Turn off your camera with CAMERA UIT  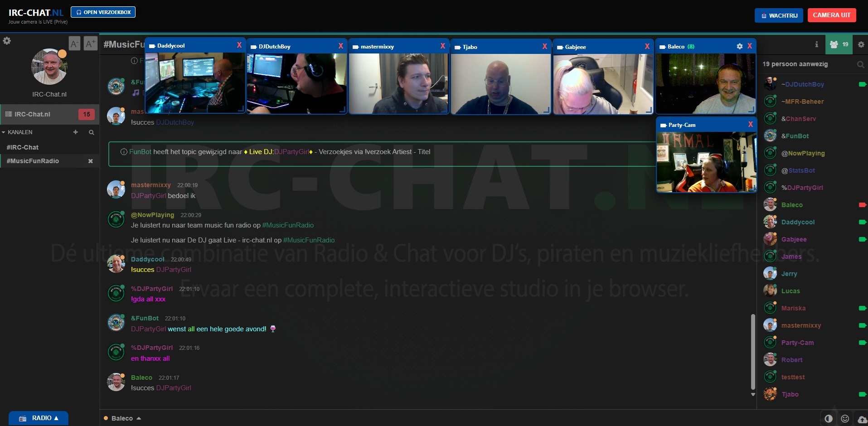[831, 15]
